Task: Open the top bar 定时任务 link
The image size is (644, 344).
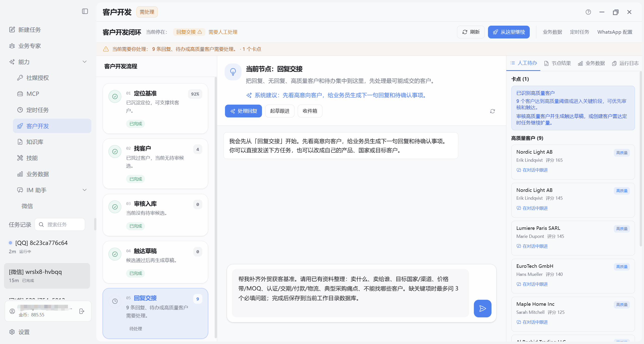Action: (579, 32)
